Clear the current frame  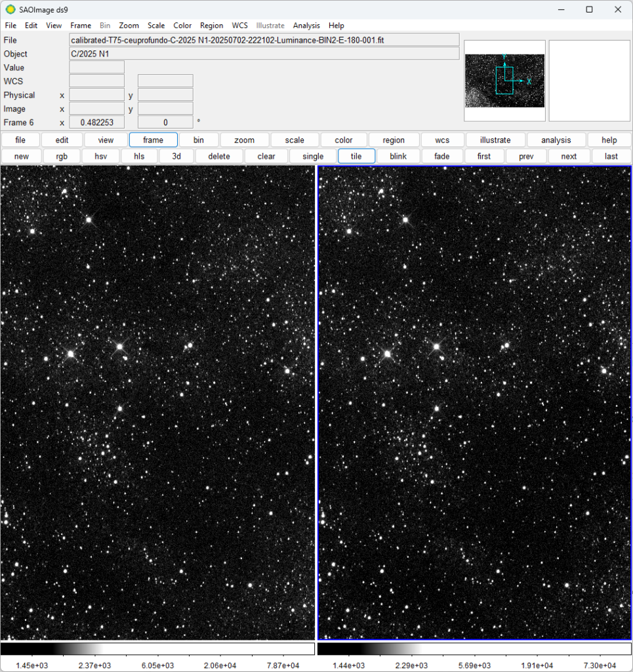266,156
